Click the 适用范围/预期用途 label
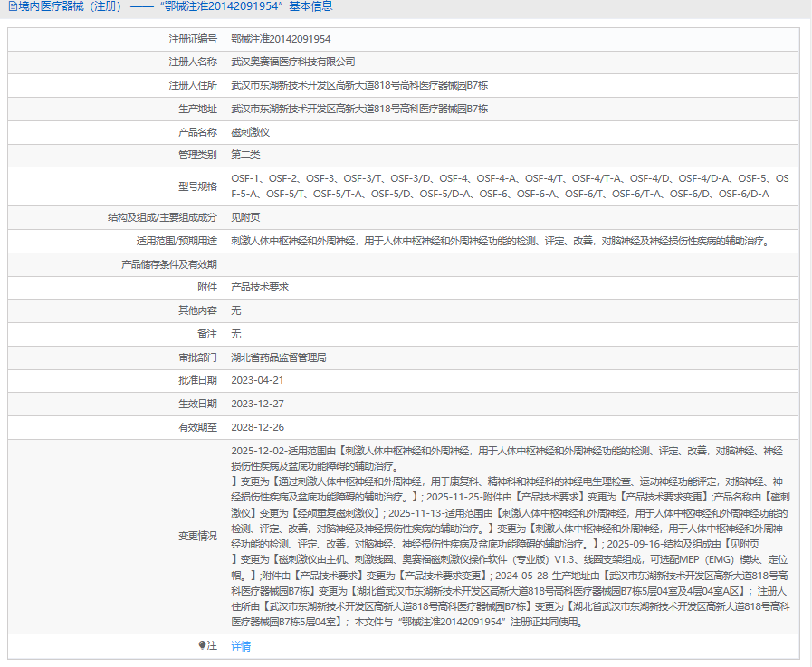 pos(177,241)
